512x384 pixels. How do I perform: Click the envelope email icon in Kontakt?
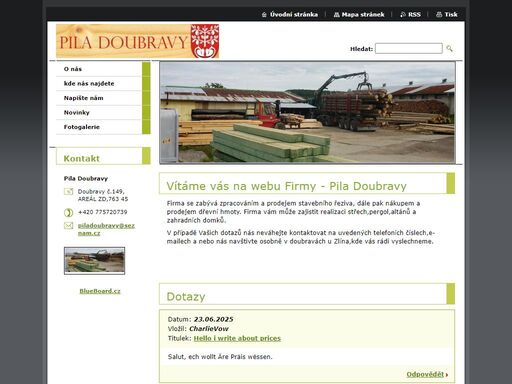tap(68, 226)
